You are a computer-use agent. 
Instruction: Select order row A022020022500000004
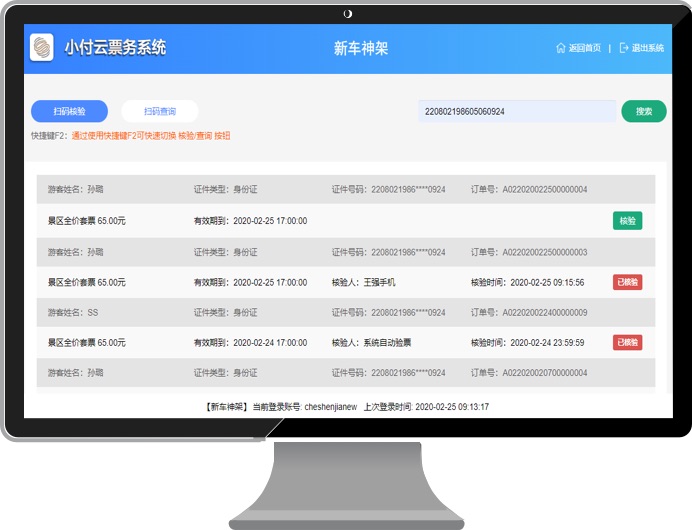click(x=345, y=190)
